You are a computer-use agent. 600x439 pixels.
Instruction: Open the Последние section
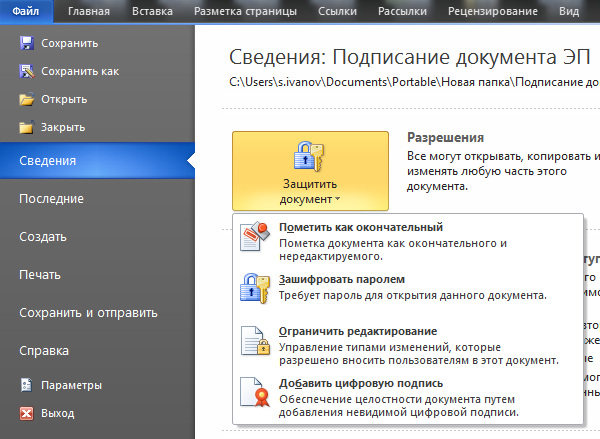pyautogui.click(x=97, y=199)
